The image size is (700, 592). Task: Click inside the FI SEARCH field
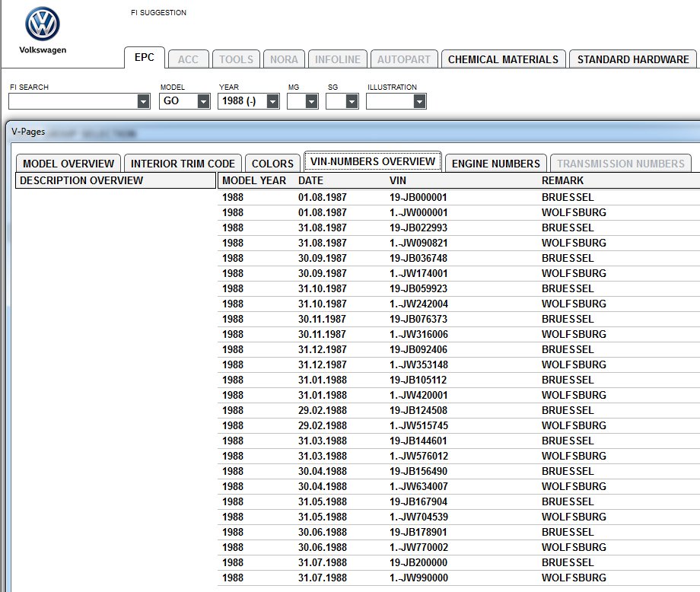click(x=73, y=101)
